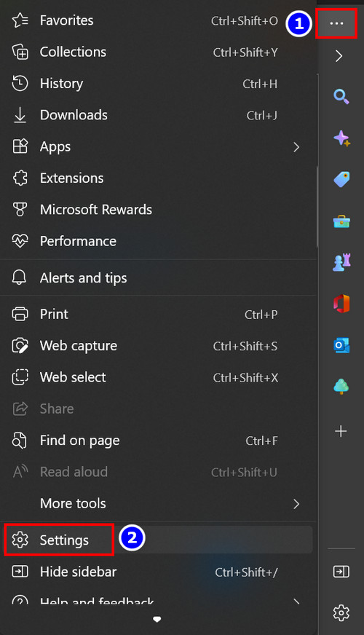Open sidebar settings gear at the bottom
Viewport: 364px width, 635px height.
[x=341, y=613]
